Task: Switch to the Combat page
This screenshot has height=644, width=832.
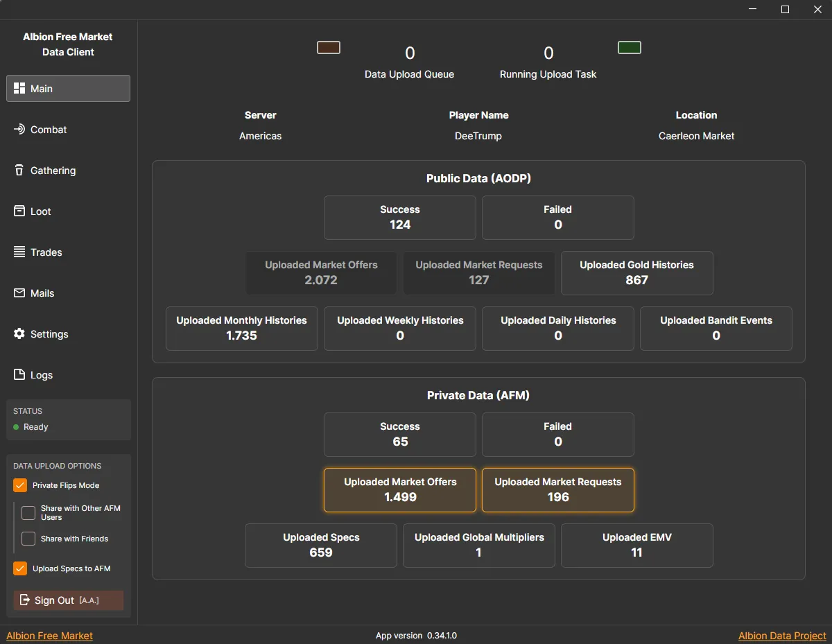Action: point(68,130)
